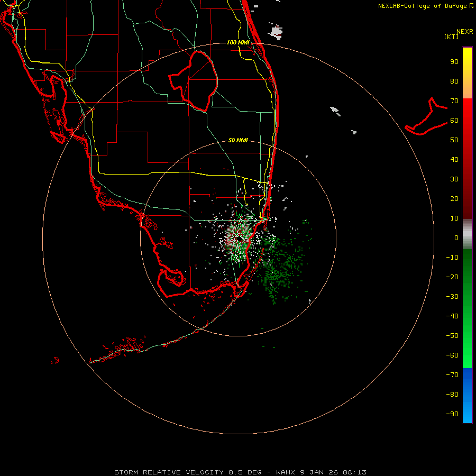The image size is (476, 476).
Task: Click the -60 value on velocity scale
Action: [x=452, y=355]
